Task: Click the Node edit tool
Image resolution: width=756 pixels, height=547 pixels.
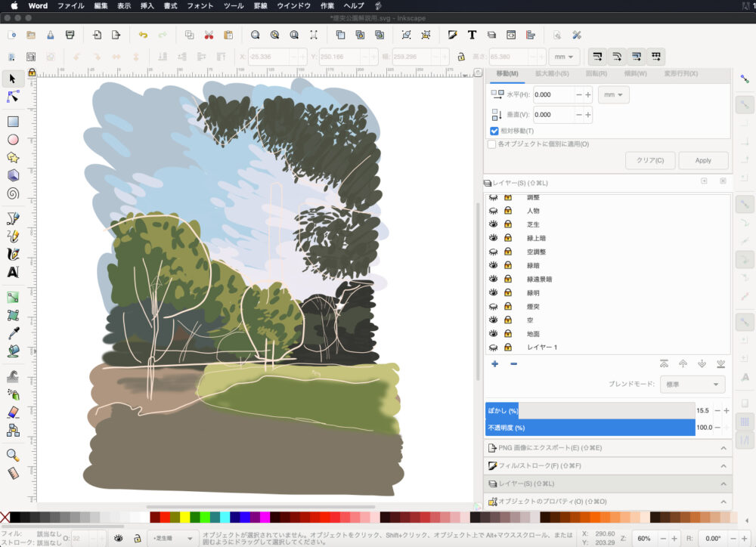Action: tap(13, 96)
